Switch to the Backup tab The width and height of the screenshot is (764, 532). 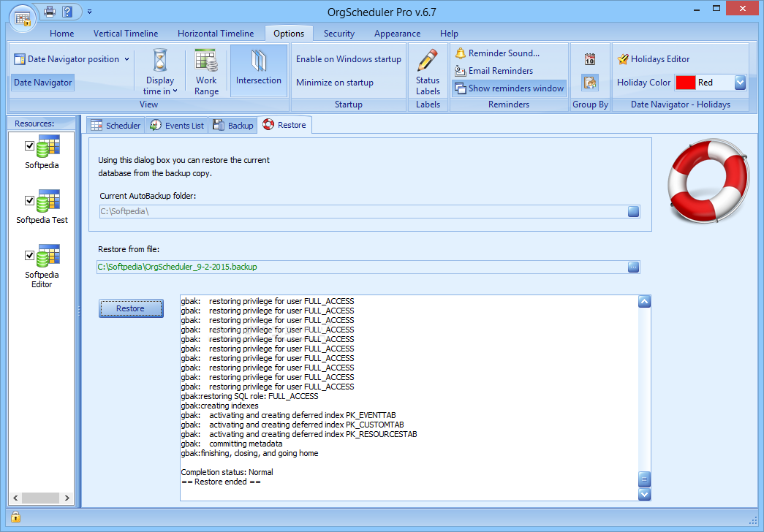(x=233, y=125)
